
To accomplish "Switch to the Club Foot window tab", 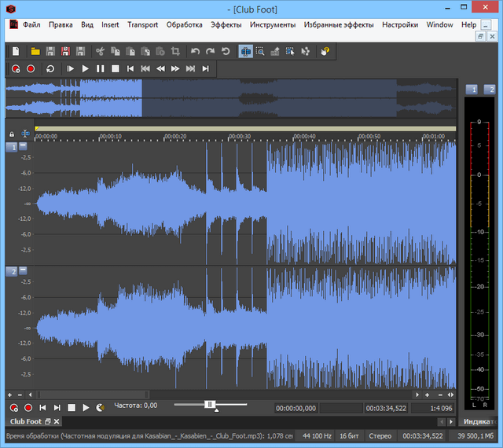I will pos(25,422).
